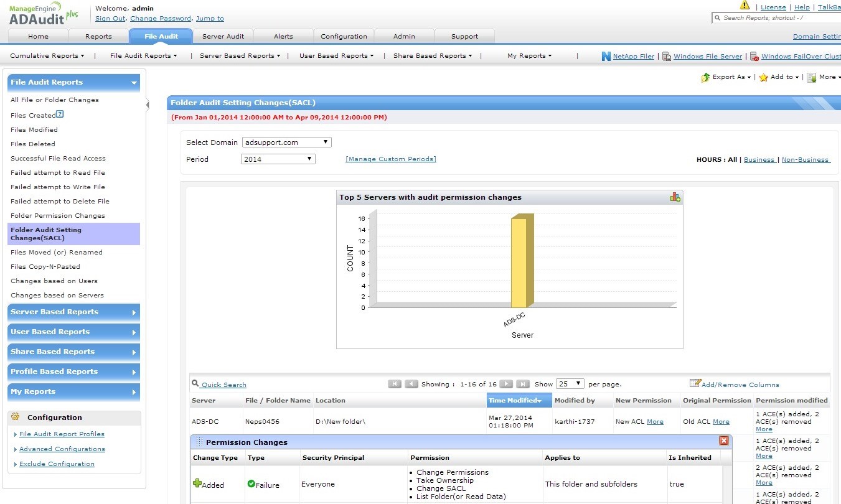Open the Period dropdown showing 2014

278,159
